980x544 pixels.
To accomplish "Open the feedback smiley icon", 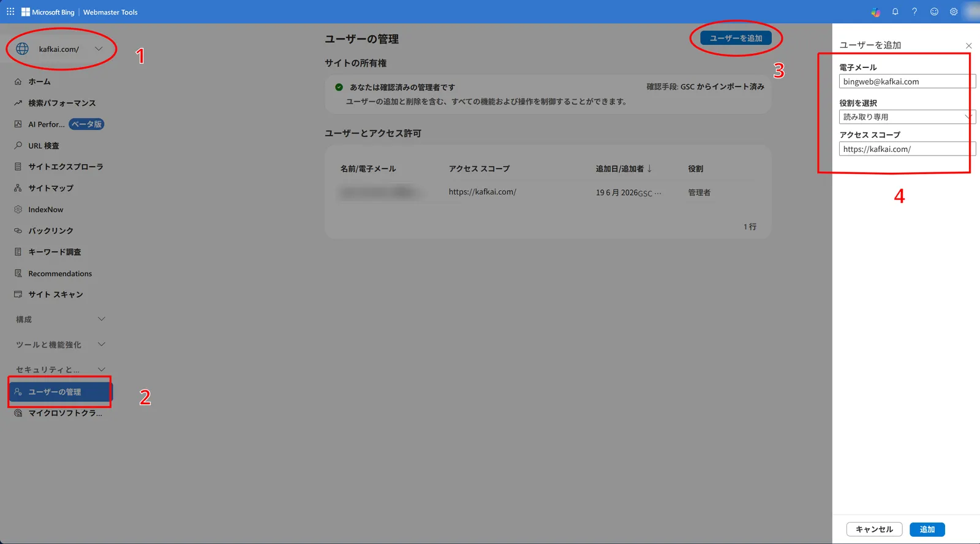I will 934,12.
